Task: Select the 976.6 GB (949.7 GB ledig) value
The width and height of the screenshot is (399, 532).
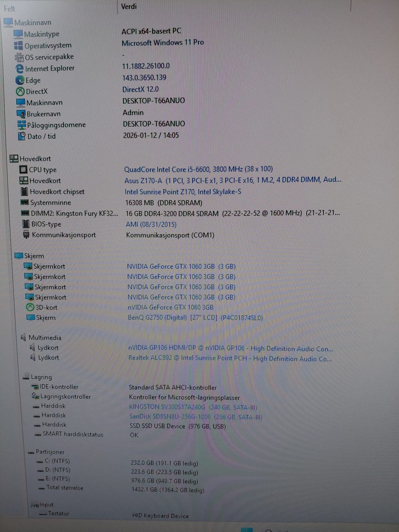Action: click(x=164, y=481)
